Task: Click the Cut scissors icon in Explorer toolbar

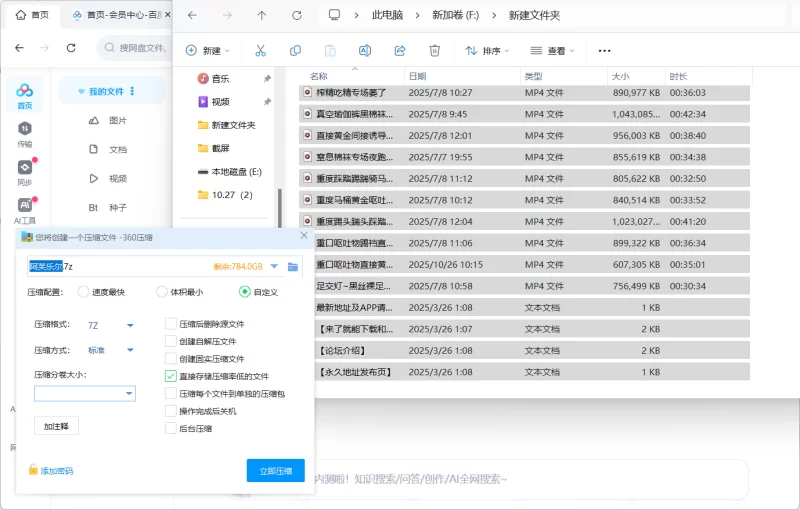Action: [x=260, y=51]
